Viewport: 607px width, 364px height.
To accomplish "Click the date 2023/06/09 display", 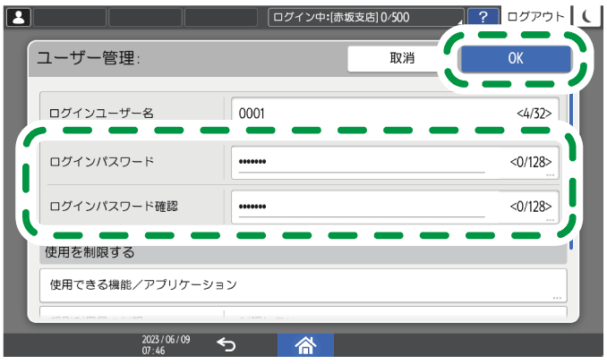I will [166, 339].
